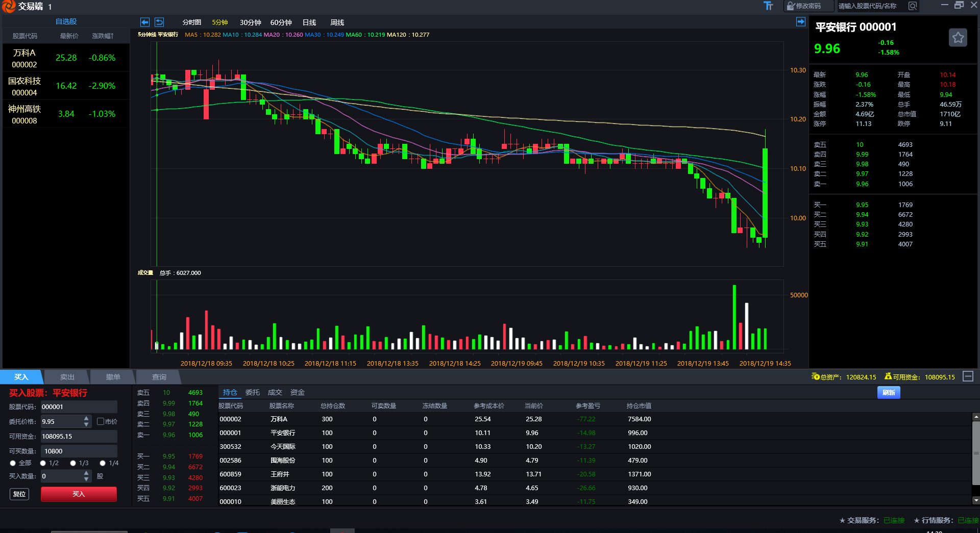
Task: Switch chart to 分时图 view
Action: [x=191, y=22]
